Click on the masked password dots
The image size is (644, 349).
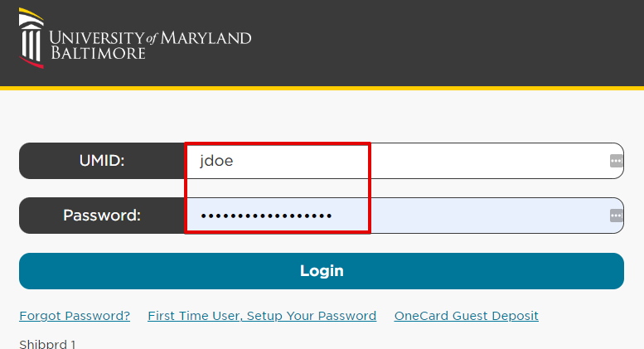coord(265,216)
